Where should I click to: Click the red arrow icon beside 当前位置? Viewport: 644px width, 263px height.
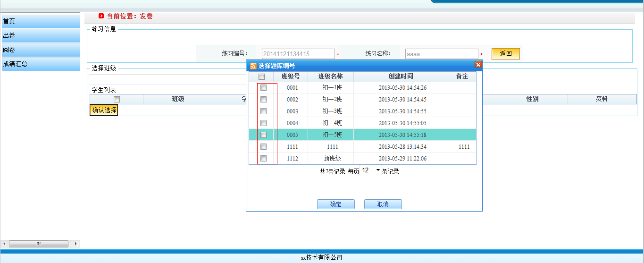click(x=101, y=16)
